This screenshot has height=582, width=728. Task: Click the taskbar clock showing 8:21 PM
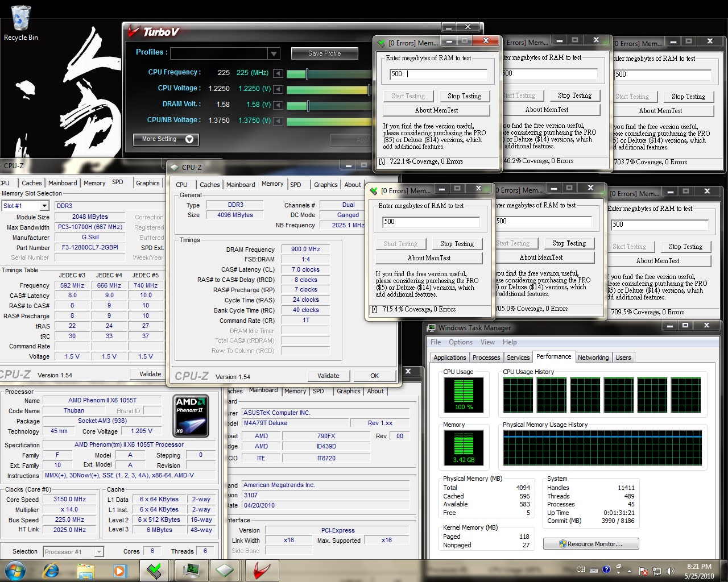(x=699, y=571)
